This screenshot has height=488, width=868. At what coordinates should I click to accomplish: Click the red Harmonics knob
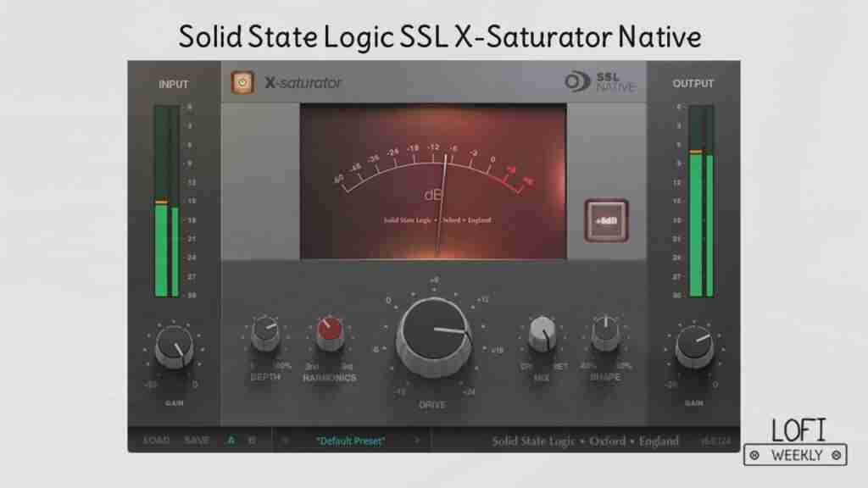click(x=330, y=333)
